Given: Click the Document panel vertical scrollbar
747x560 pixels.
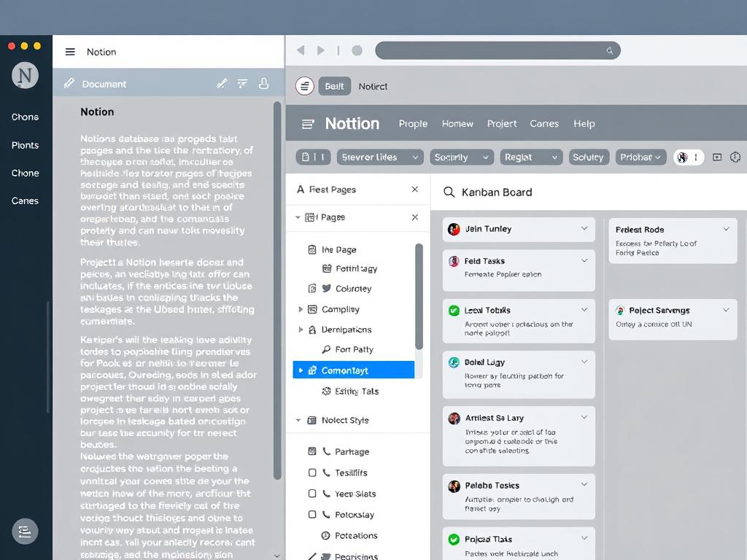Looking at the screenshot, I should tap(277, 290).
